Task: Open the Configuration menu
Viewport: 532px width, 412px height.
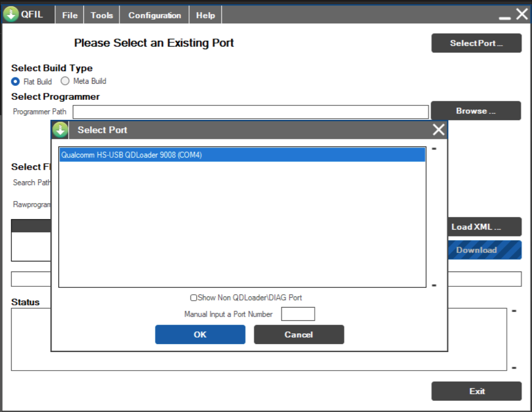Action: pos(154,15)
